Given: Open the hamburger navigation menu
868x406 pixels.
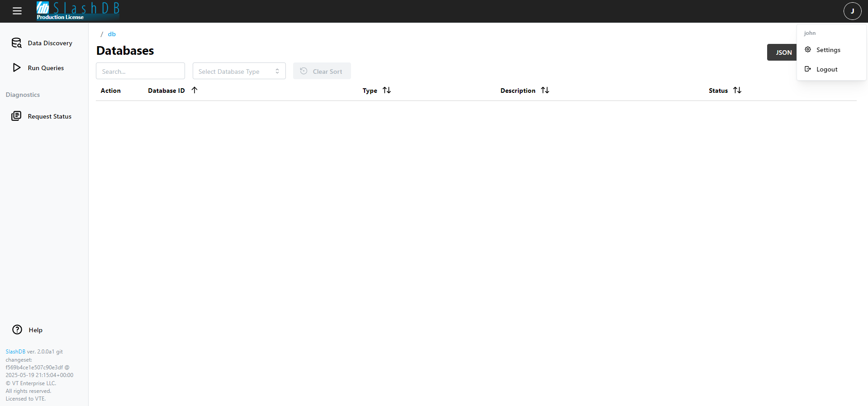Looking at the screenshot, I should pos(17,11).
